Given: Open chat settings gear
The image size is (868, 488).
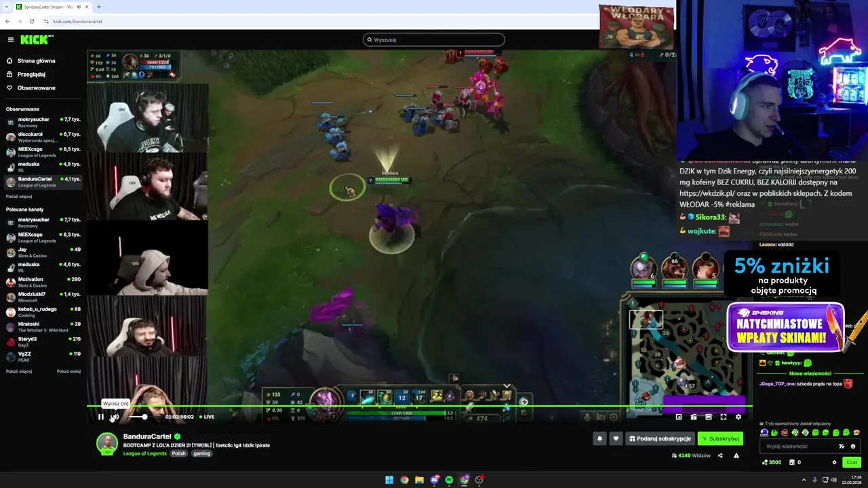Looking at the screenshot, I should tap(834, 462).
